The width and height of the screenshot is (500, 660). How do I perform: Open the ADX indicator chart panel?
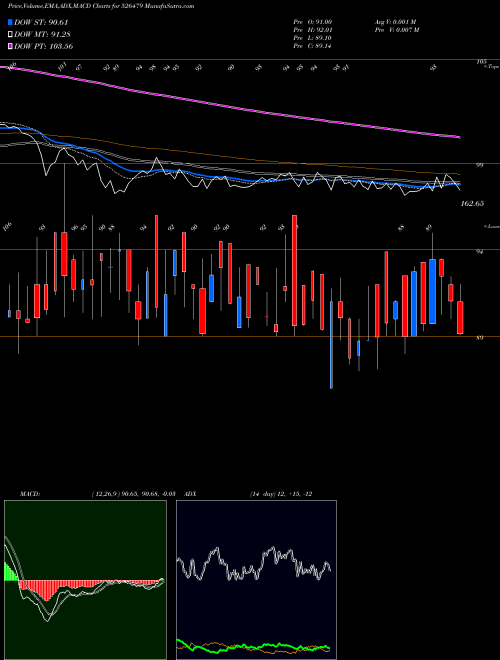tap(256, 580)
